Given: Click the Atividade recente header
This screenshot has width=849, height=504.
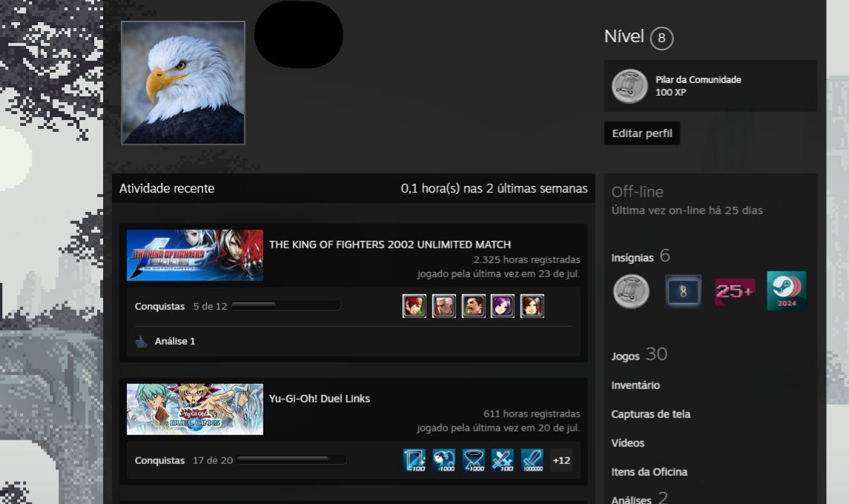Looking at the screenshot, I should tap(167, 188).
